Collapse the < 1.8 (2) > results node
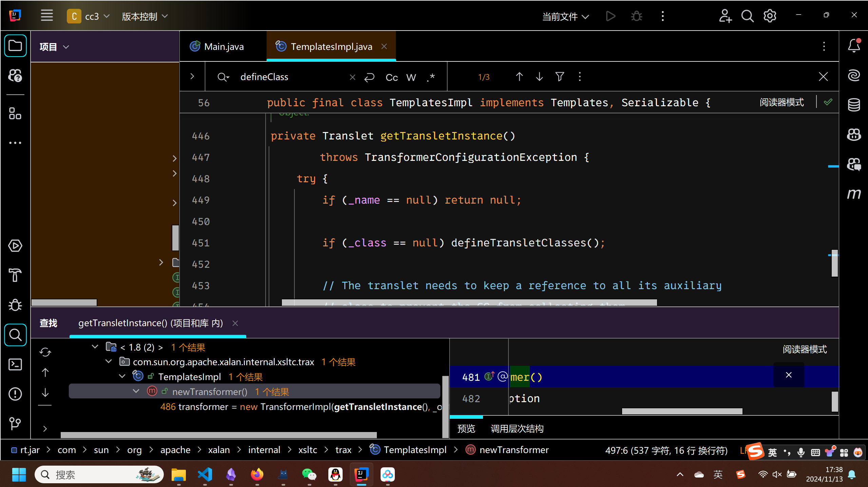Image resolution: width=868 pixels, height=487 pixels. tap(95, 347)
